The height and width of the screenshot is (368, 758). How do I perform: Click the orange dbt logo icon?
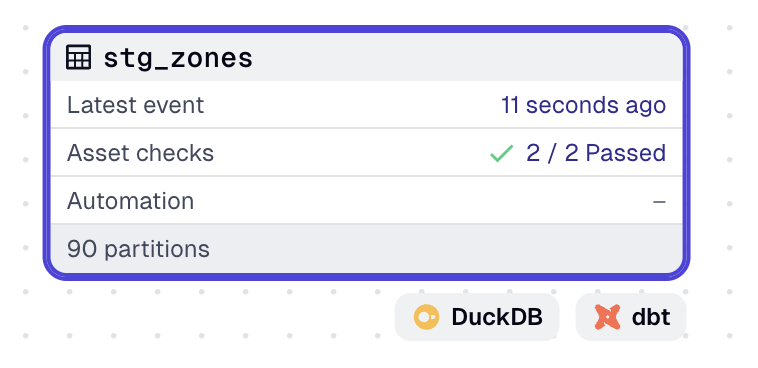[x=607, y=317]
